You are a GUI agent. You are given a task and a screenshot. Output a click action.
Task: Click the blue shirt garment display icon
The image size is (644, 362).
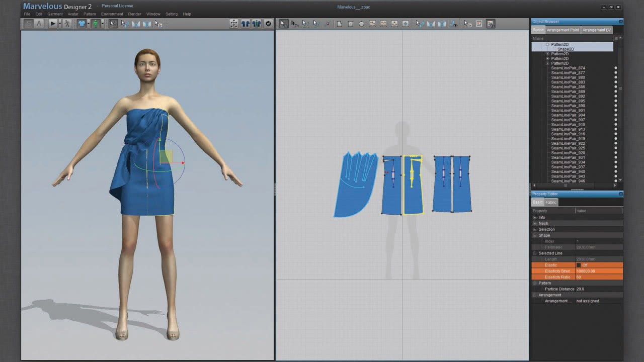tap(82, 24)
